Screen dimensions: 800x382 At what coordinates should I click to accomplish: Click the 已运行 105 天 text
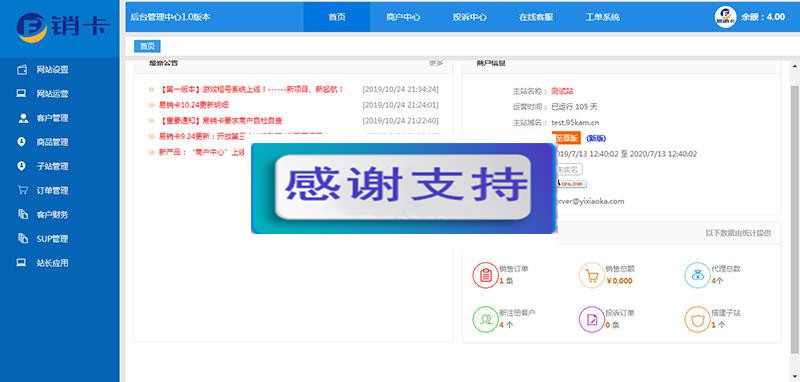[x=574, y=107]
